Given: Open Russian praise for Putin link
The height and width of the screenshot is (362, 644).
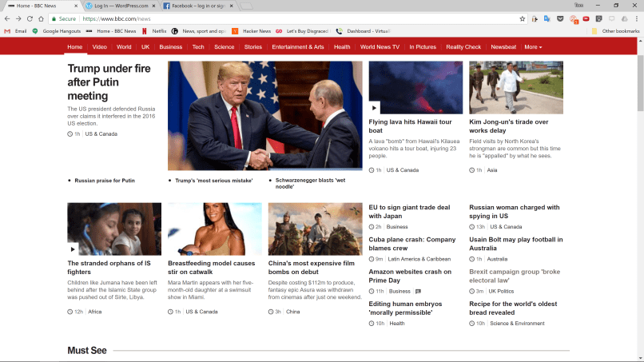Looking at the screenshot, I should tap(105, 181).
